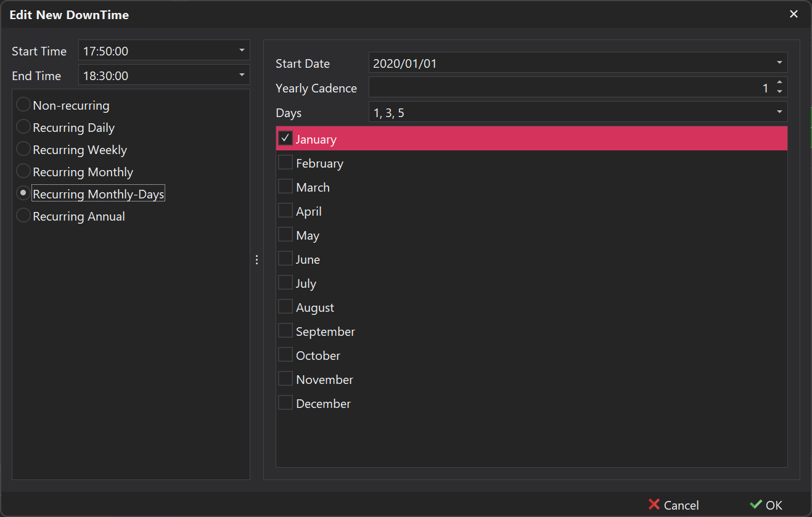Check the February checkbox

click(x=285, y=162)
